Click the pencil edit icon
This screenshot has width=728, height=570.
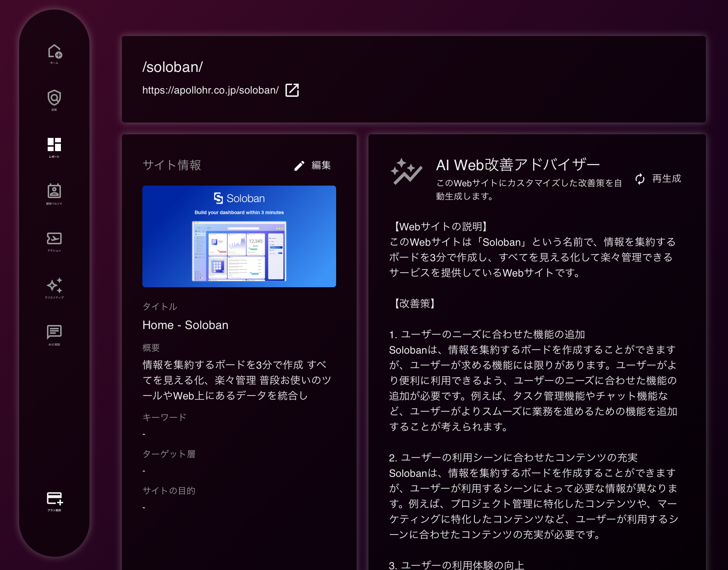(x=299, y=166)
